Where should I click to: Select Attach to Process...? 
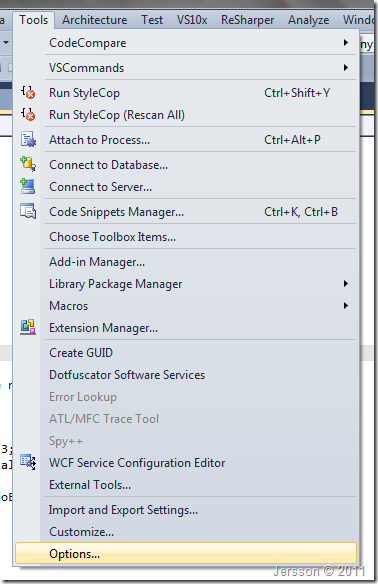[186, 140]
